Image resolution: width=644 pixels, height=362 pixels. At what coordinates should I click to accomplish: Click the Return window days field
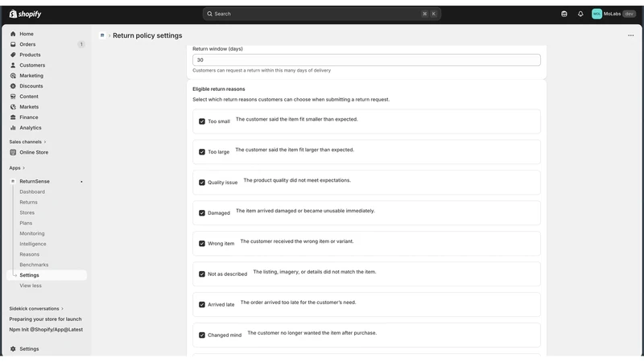point(366,60)
